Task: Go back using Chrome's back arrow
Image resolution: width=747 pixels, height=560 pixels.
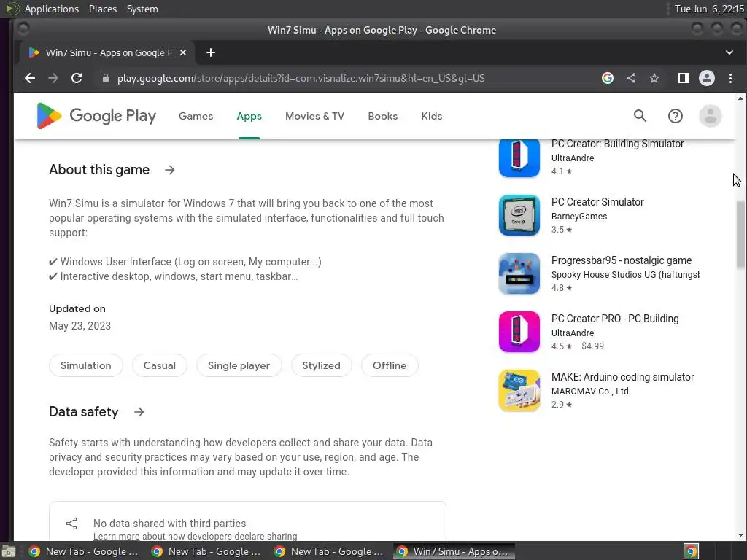Action: [30, 78]
